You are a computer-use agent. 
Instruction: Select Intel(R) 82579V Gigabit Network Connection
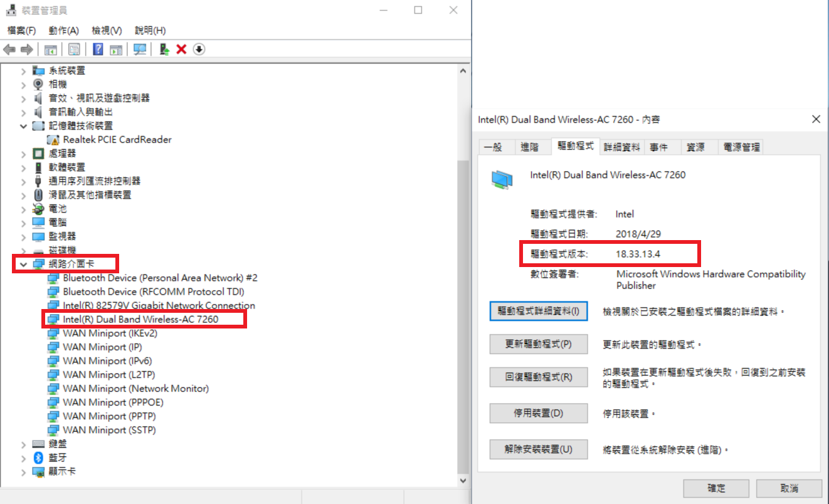pos(159,306)
